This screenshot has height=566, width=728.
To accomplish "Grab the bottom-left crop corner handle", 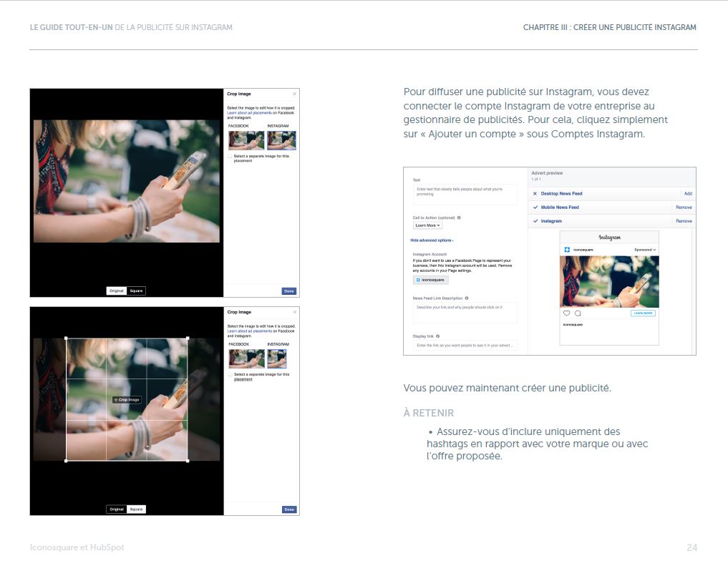I will tap(66, 461).
